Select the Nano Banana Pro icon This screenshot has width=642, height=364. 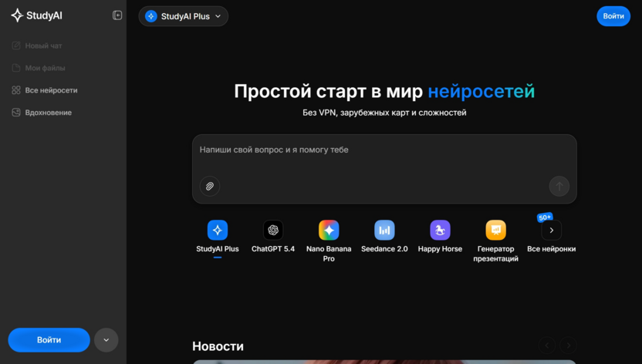click(x=329, y=231)
